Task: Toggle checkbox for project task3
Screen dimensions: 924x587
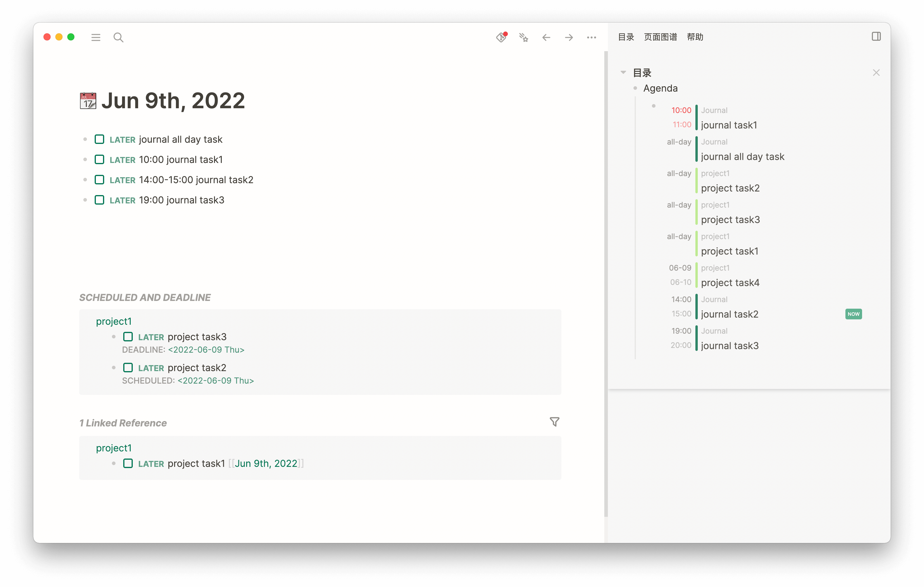Action: [127, 336]
